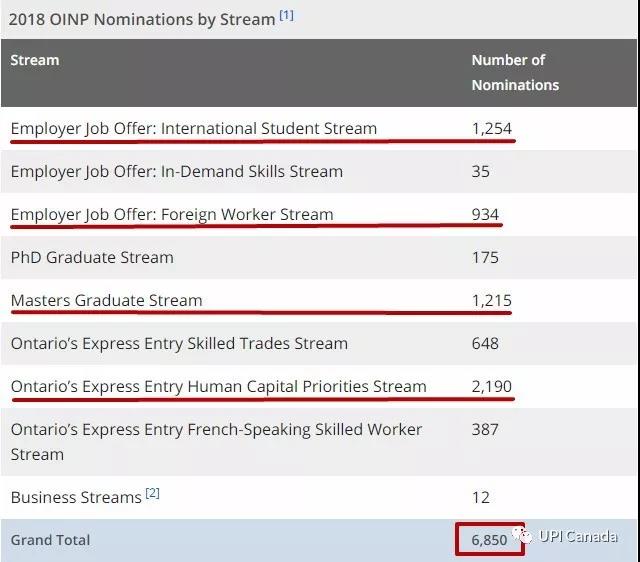Click the Grand Total row label
This screenshot has width=640, height=562.
50,540
